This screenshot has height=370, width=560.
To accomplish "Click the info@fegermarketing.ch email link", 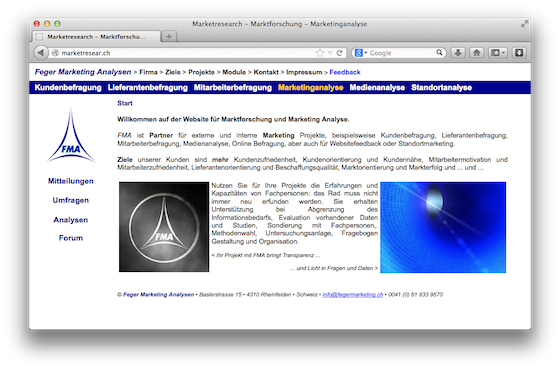I will (352, 295).
